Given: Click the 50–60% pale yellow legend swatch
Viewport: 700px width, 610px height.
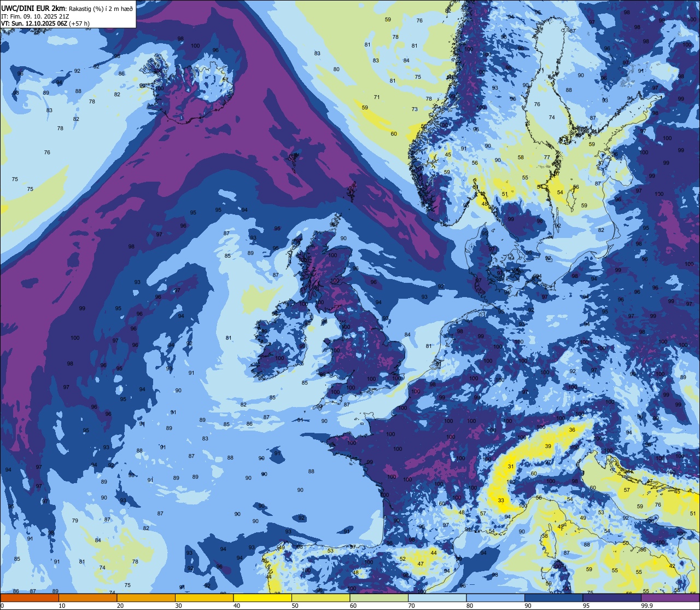Looking at the screenshot, I should coord(320,597).
